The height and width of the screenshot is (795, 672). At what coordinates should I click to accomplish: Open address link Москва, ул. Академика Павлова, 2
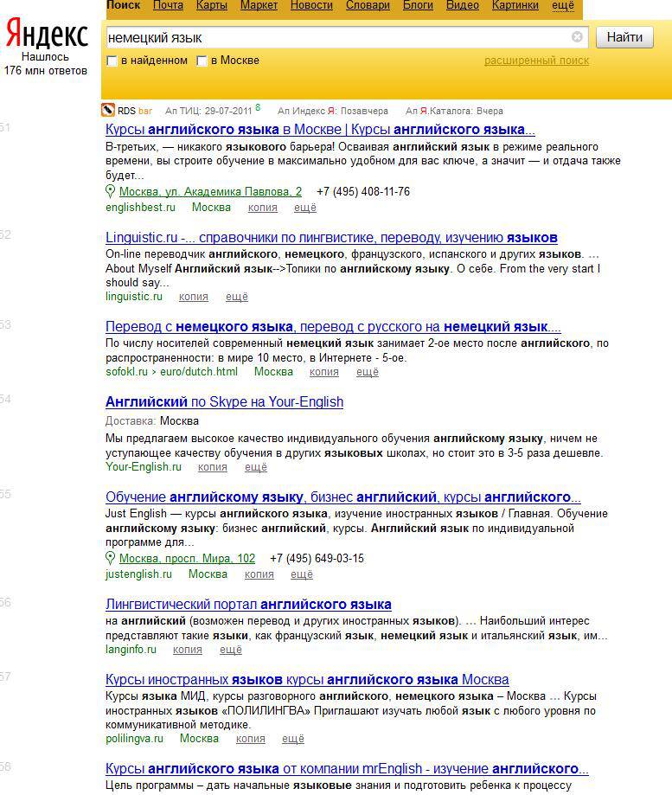tap(210, 192)
